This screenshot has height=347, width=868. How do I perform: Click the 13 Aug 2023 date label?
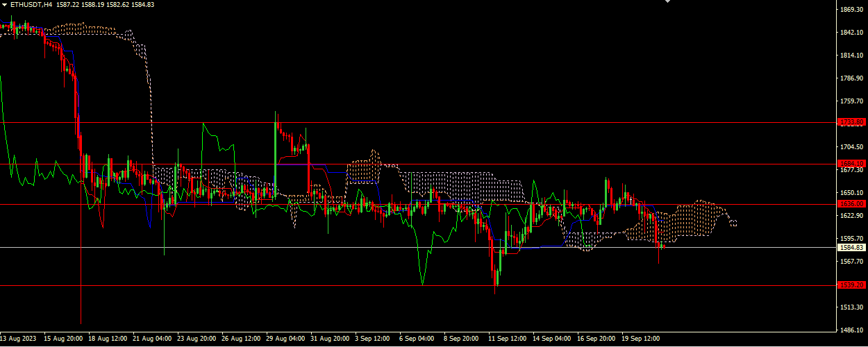coord(18,339)
